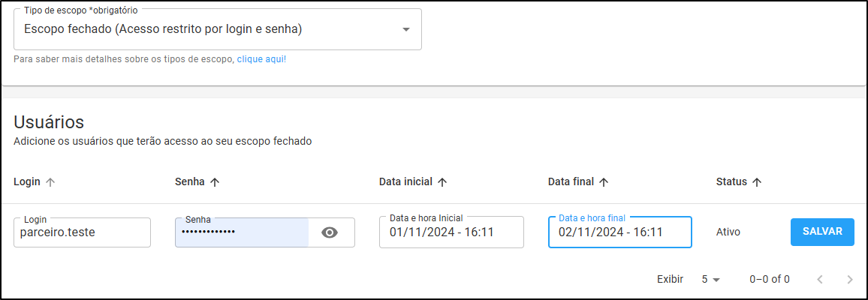Go to the next page chevron
This screenshot has width=868, height=300.
click(x=850, y=280)
